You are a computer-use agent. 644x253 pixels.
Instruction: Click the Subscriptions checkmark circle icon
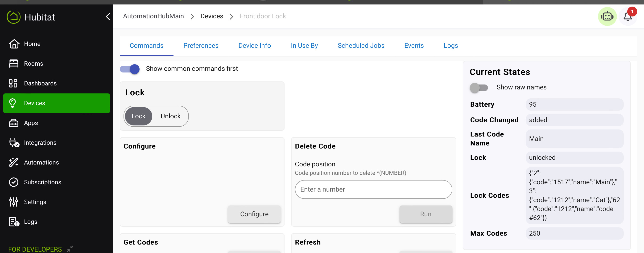pyautogui.click(x=13, y=182)
